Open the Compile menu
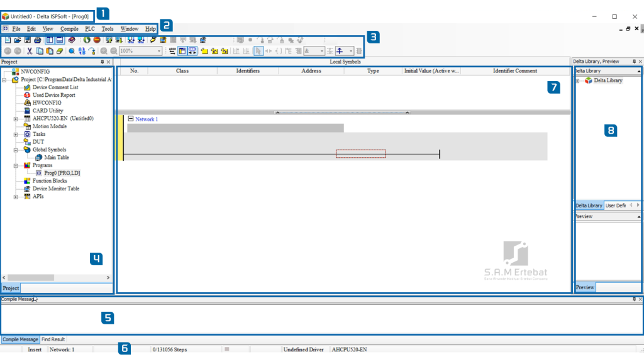Image resolution: width=644 pixels, height=362 pixels. tap(69, 29)
